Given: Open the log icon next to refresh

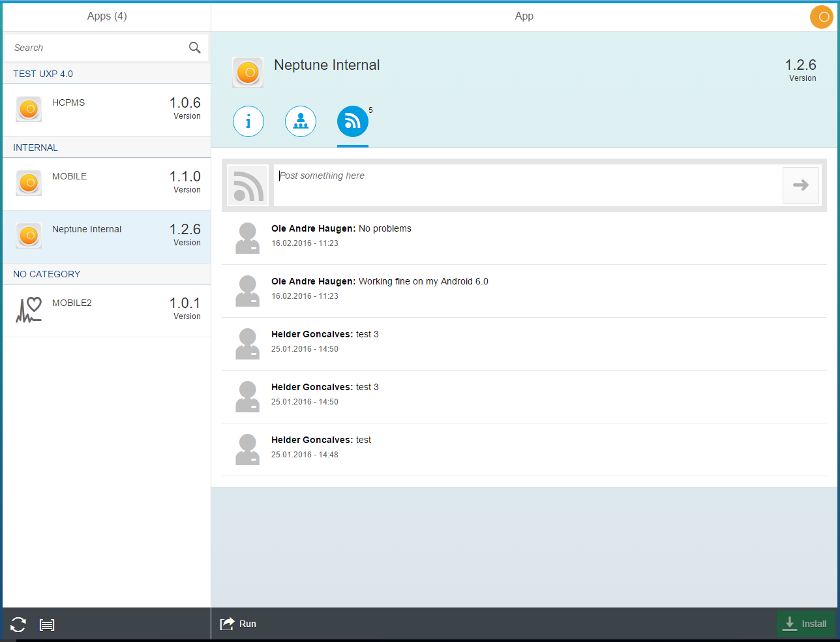Looking at the screenshot, I should coord(47,624).
